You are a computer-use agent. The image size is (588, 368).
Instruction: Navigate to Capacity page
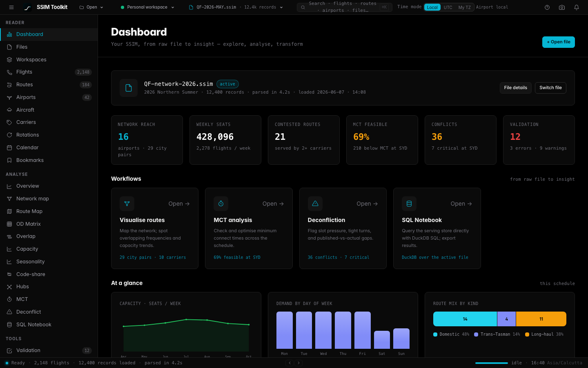coord(49,249)
